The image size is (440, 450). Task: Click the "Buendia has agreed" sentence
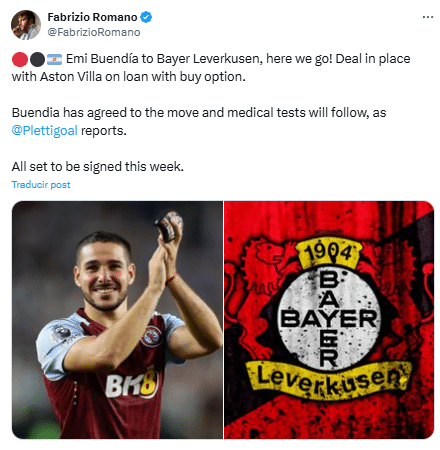[x=199, y=113]
